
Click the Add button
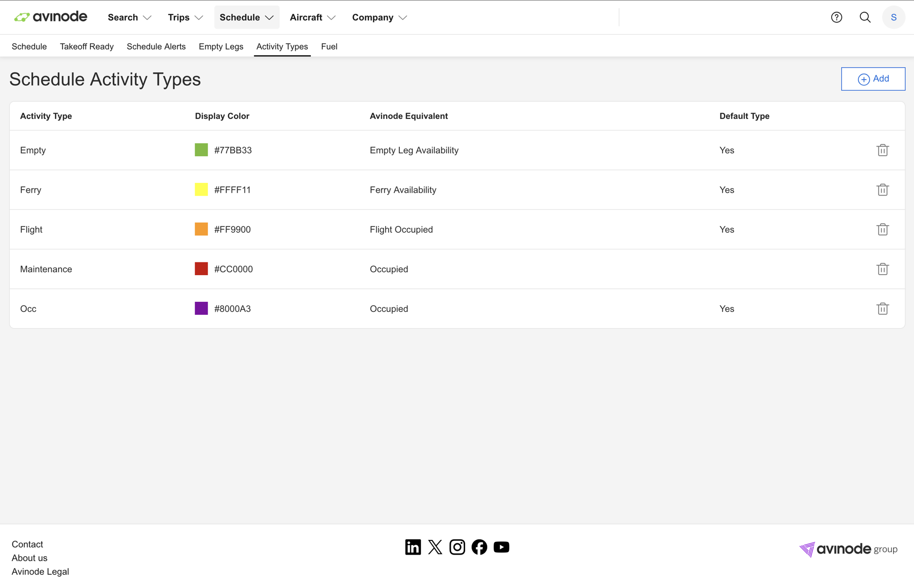click(873, 79)
